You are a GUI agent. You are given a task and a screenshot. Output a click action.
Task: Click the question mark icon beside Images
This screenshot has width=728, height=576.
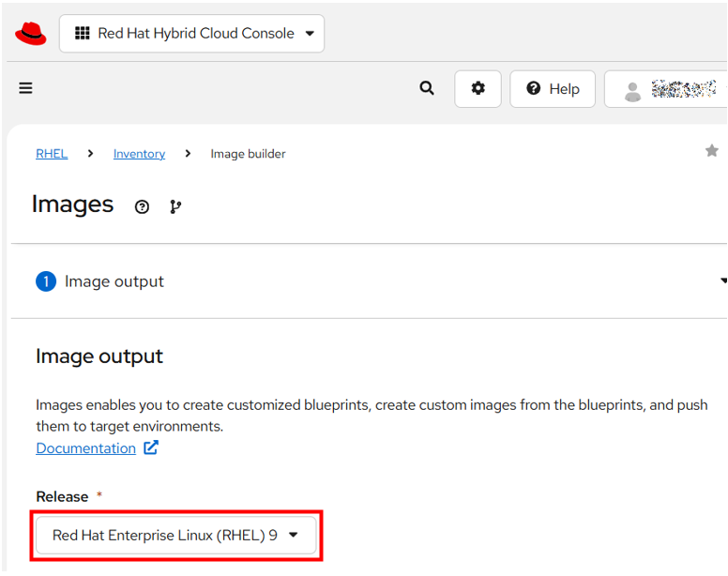142,207
